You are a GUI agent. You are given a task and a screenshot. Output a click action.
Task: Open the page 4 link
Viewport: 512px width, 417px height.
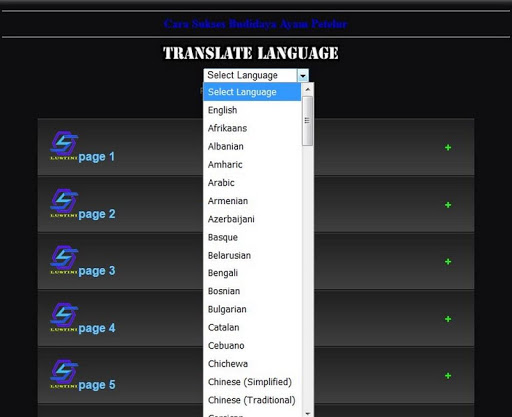point(97,328)
